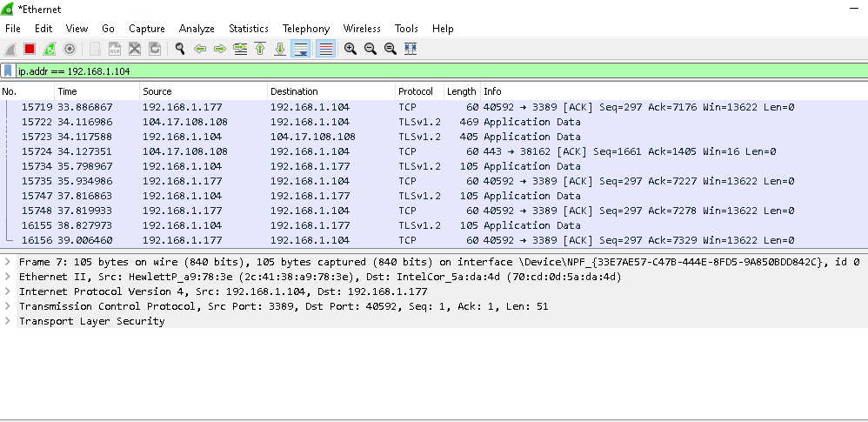This screenshot has height=422, width=868.
Task: Click Go to specified packet icon
Action: click(x=240, y=49)
